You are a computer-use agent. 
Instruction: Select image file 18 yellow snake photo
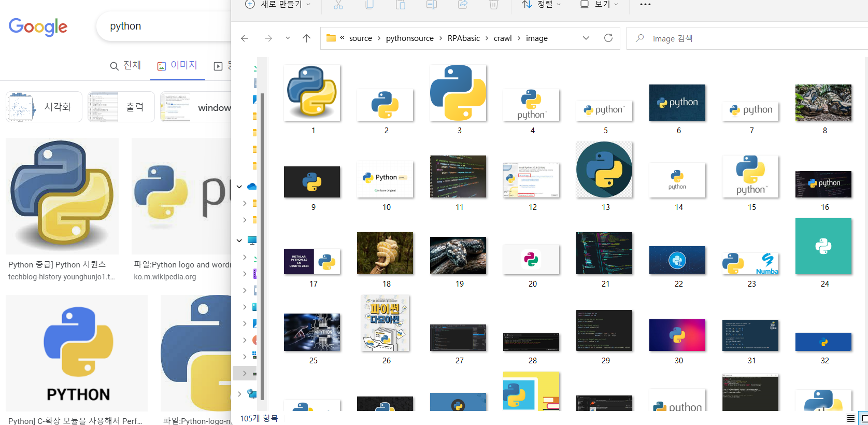point(385,253)
